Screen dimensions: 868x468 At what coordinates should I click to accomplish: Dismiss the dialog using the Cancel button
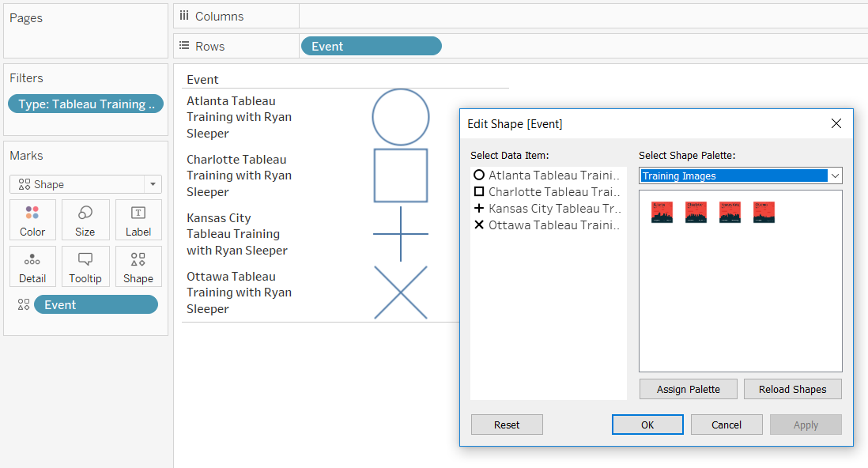(x=726, y=425)
